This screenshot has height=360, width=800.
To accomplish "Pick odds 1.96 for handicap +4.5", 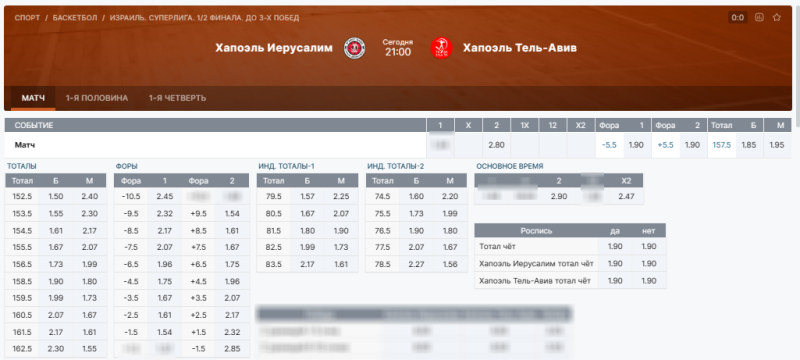I will coord(232,281).
